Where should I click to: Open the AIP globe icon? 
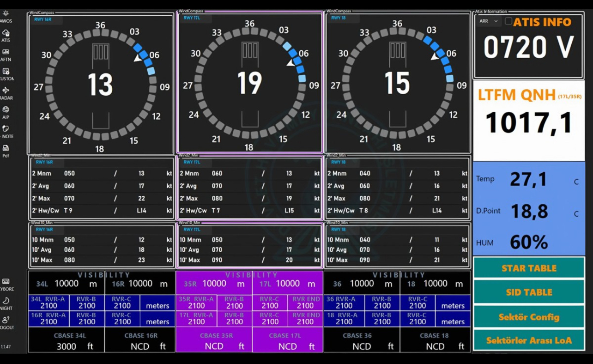pyautogui.click(x=6, y=110)
